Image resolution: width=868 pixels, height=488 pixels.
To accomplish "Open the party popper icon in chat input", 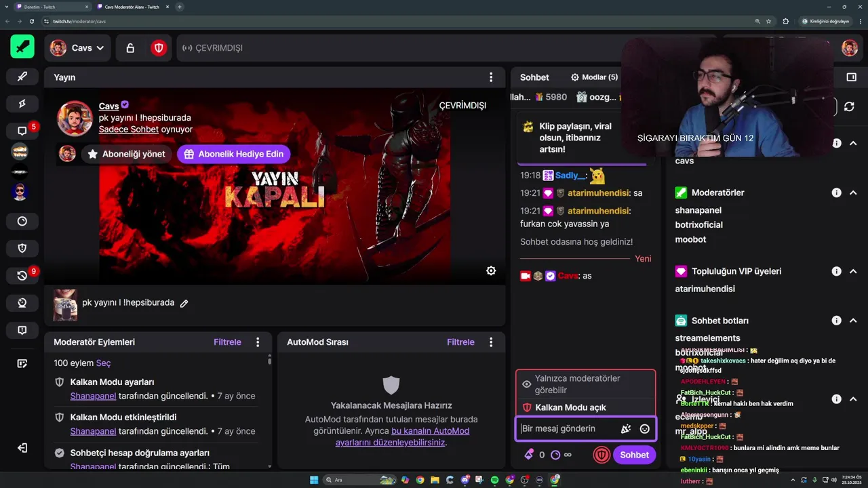I will (x=626, y=428).
